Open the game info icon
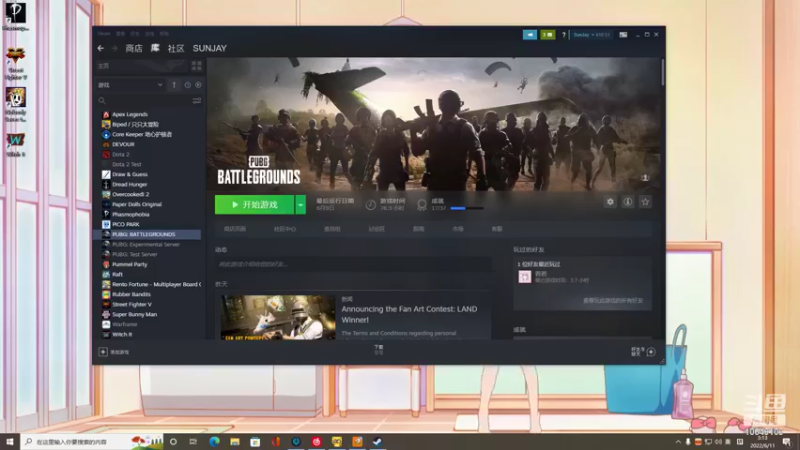The image size is (800, 450). click(x=628, y=202)
